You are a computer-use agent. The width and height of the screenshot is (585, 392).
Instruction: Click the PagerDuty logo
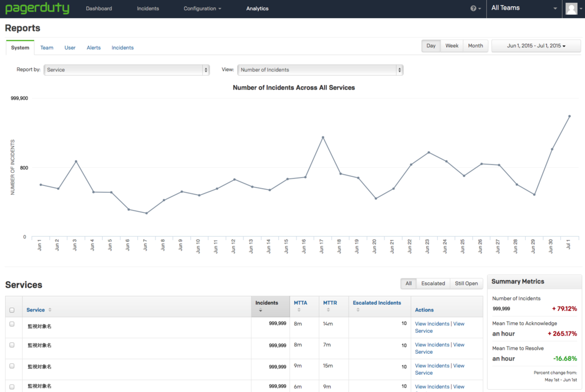point(37,8)
